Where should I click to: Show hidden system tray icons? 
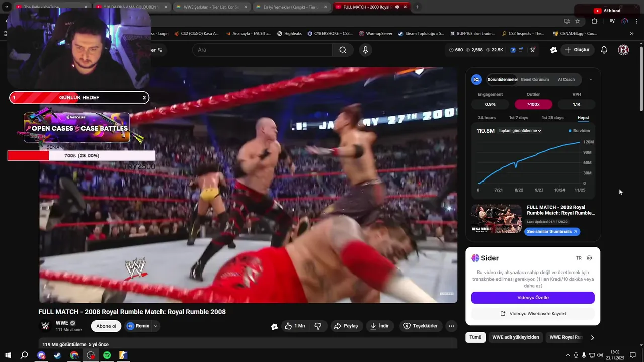tap(568, 355)
